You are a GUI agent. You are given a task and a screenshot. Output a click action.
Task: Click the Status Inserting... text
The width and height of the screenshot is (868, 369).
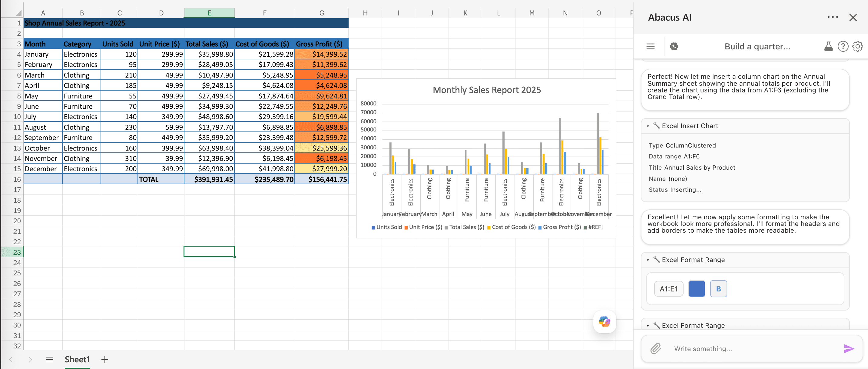click(x=675, y=190)
